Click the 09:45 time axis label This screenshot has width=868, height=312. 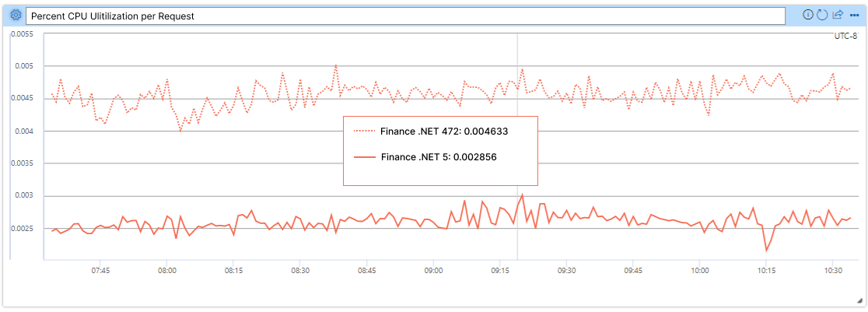(x=633, y=271)
